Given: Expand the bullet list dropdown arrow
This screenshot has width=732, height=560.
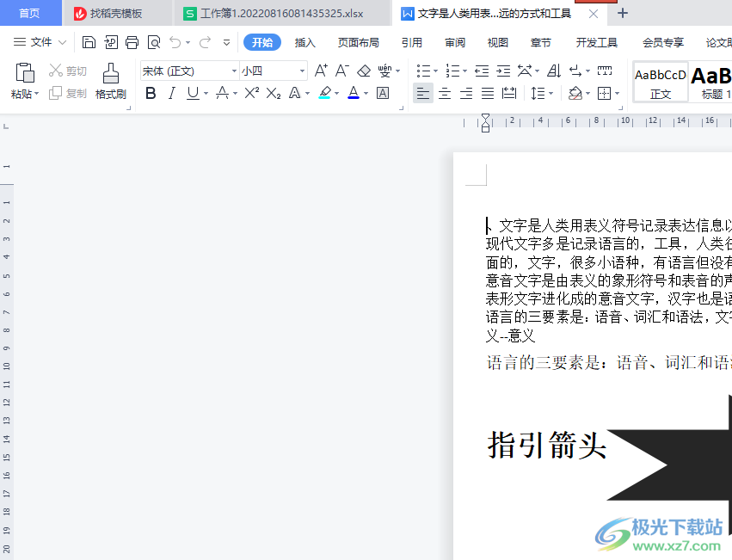Looking at the screenshot, I should click(x=436, y=71).
